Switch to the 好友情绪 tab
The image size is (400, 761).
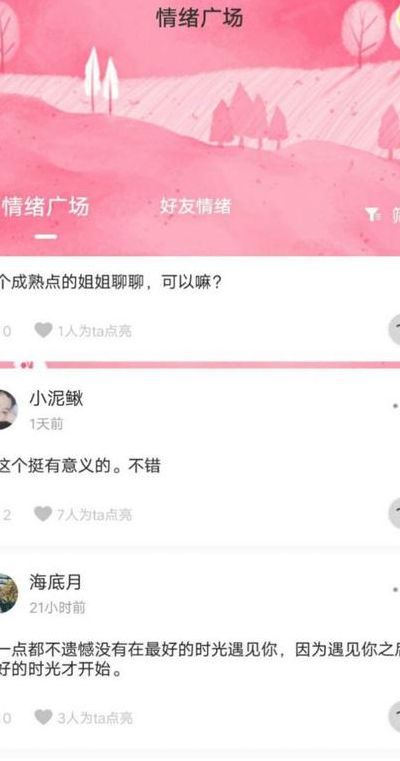(x=196, y=207)
